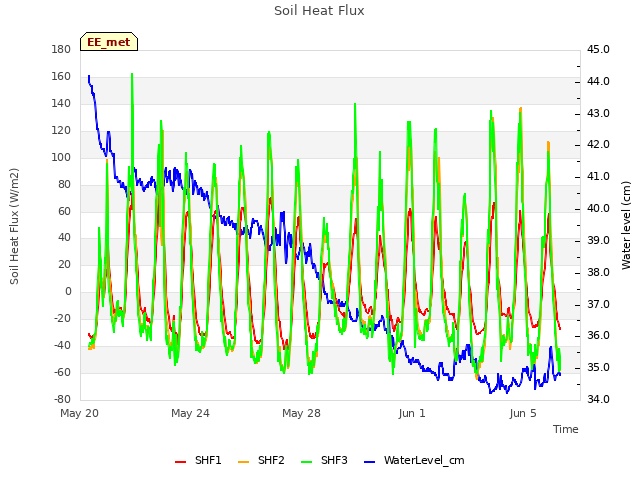Click the 42.0 right axis tick label
Image resolution: width=640 pixels, height=480 pixels.
pos(598,144)
